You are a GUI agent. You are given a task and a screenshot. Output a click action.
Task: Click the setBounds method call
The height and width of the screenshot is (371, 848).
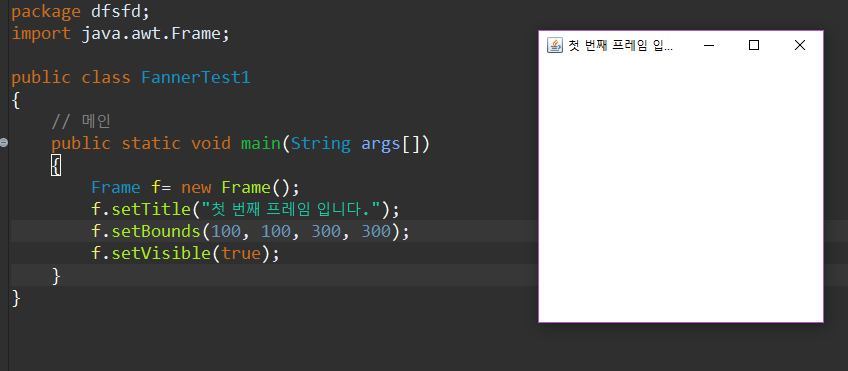pyautogui.click(x=157, y=231)
